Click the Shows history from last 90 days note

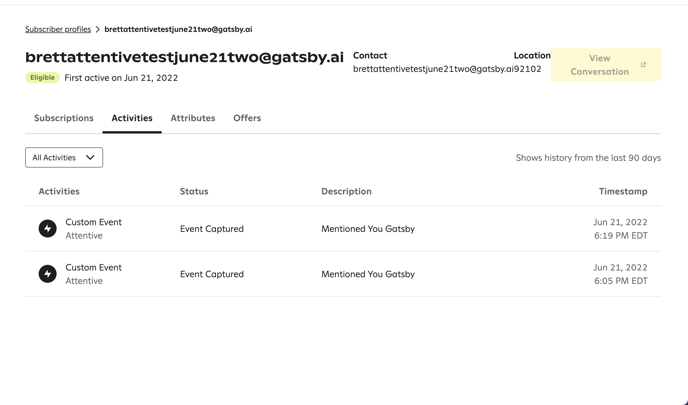click(588, 158)
